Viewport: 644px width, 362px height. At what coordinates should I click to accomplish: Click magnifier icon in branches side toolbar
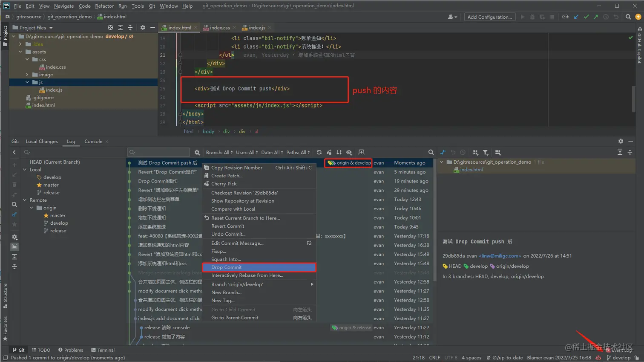pos(14,205)
